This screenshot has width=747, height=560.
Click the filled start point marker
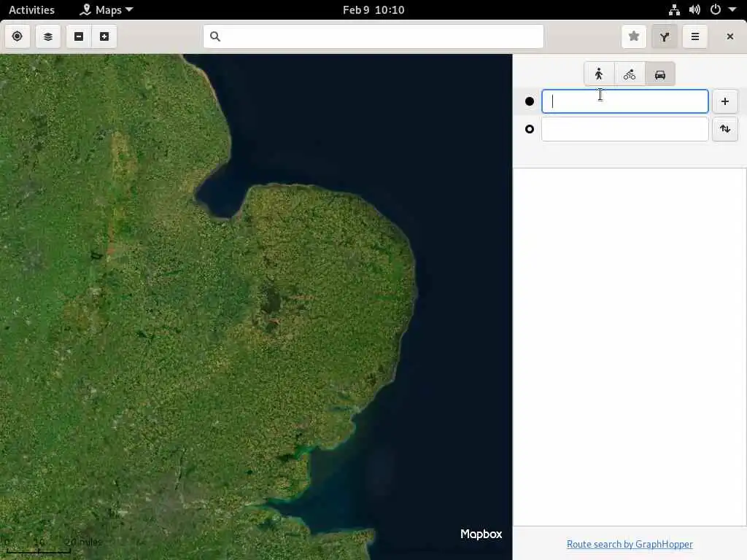[x=530, y=101]
